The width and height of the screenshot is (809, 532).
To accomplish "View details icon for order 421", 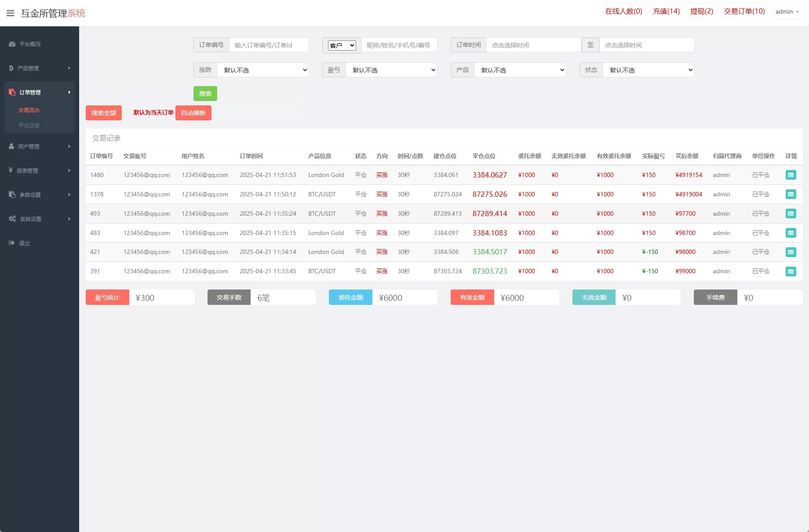I will (x=791, y=252).
